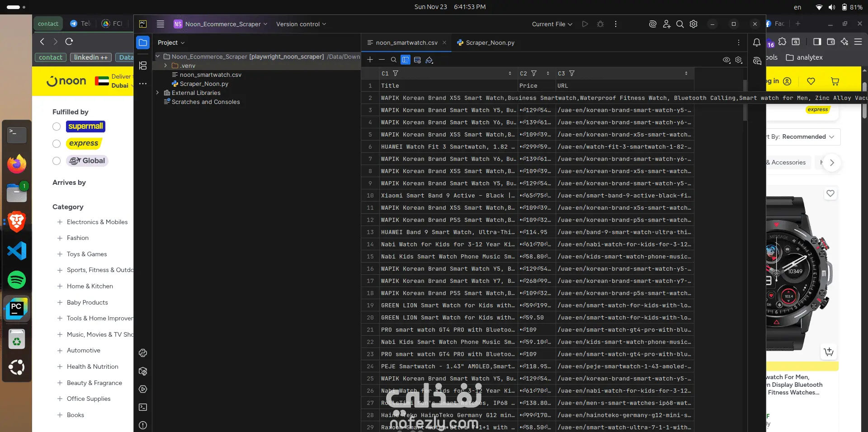
Task: Filter column C2 with the funnel icon
Action: tap(534, 73)
